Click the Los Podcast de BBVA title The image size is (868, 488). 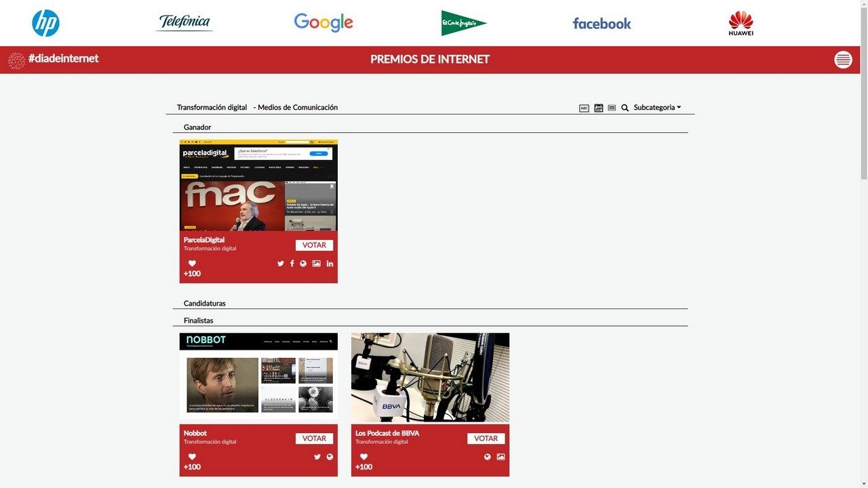coord(387,433)
